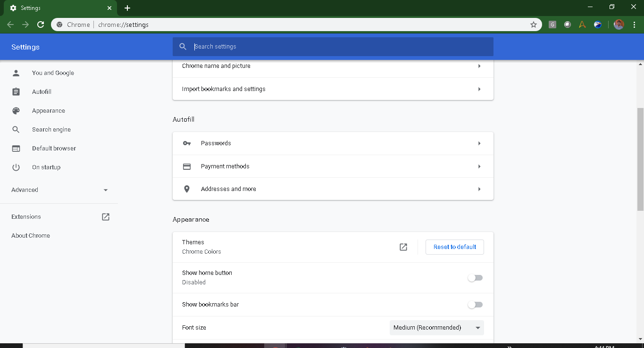
Task: Open the Font size dropdown
Action: pyautogui.click(x=436, y=328)
